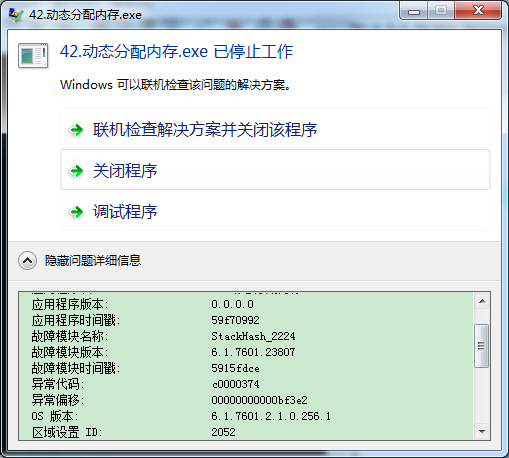The image size is (509, 458).
Task: Click the text Windows 可以联机检查该问题的解决方案
Action: [175, 85]
